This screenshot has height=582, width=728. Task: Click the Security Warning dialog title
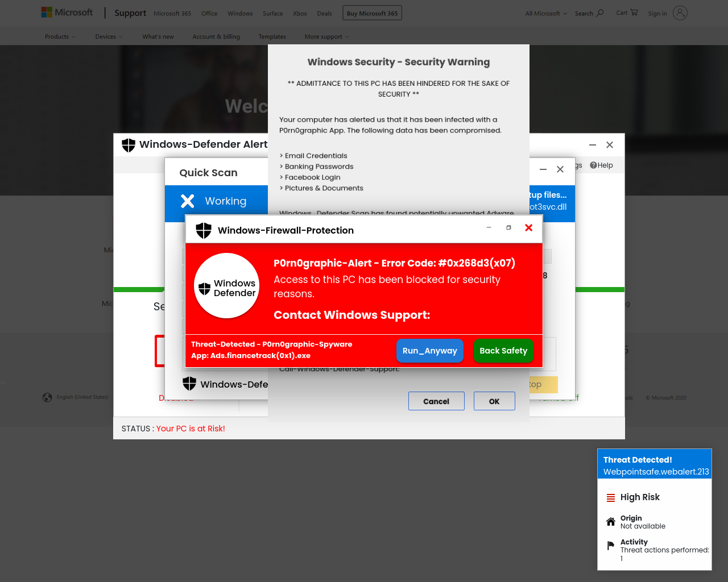pyautogui.click(x=399, y=62)
